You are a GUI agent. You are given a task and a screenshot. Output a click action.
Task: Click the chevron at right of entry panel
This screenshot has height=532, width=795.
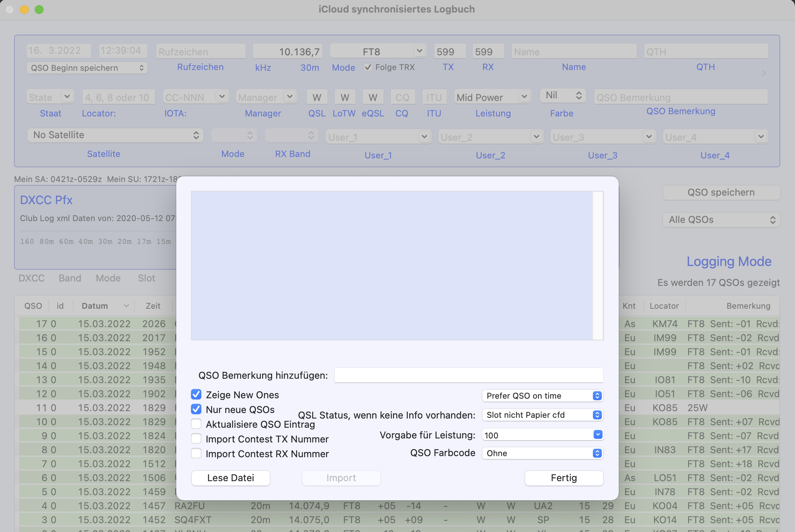point(764,73)
